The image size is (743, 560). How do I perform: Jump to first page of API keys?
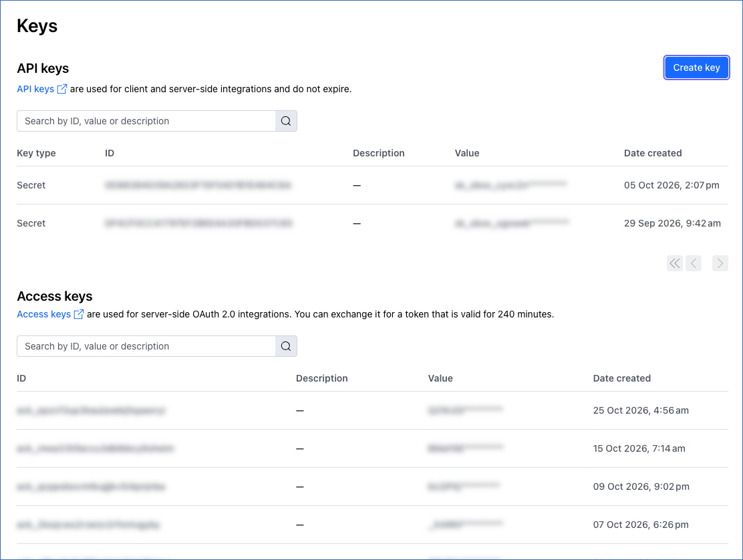point(675,263)
